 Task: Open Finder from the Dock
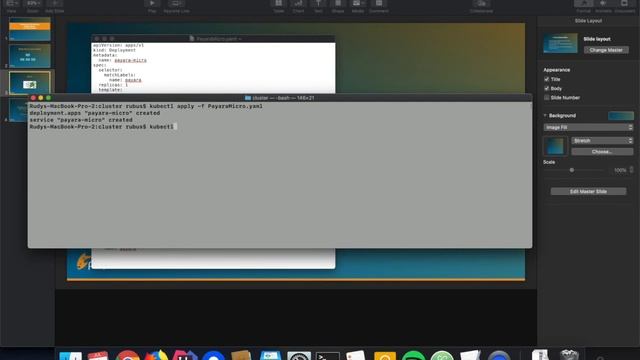point(71,356)
